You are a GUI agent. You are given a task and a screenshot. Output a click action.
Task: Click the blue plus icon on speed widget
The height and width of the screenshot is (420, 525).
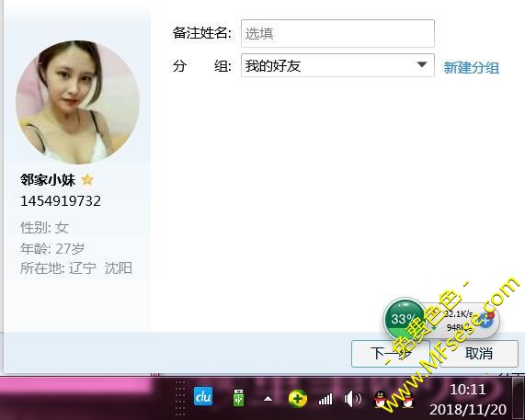pyautogui.click(x=485, y=320)
